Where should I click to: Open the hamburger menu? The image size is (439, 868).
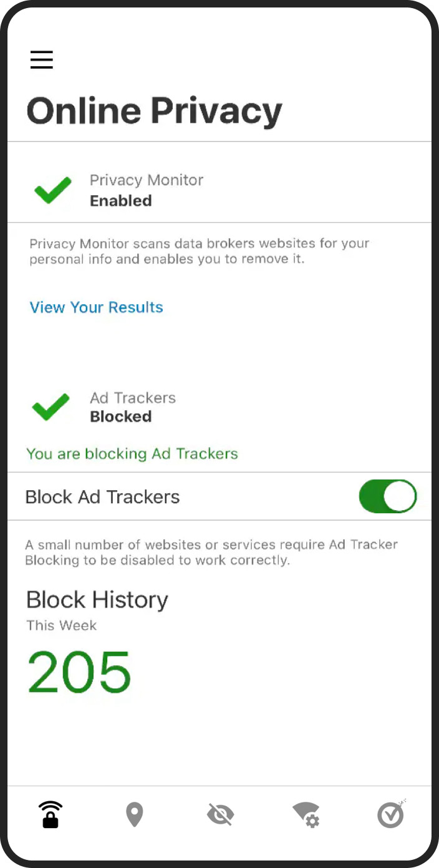42,60
